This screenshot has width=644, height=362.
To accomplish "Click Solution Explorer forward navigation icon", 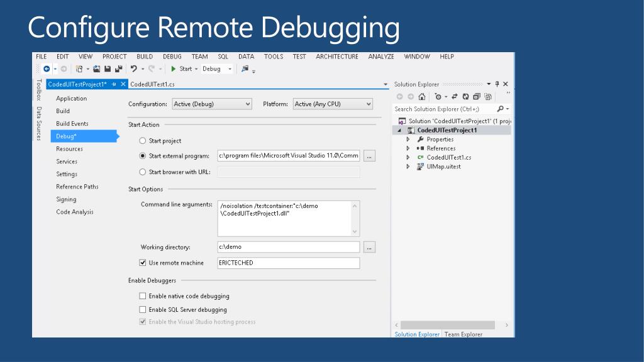I will tap(411, 97).
